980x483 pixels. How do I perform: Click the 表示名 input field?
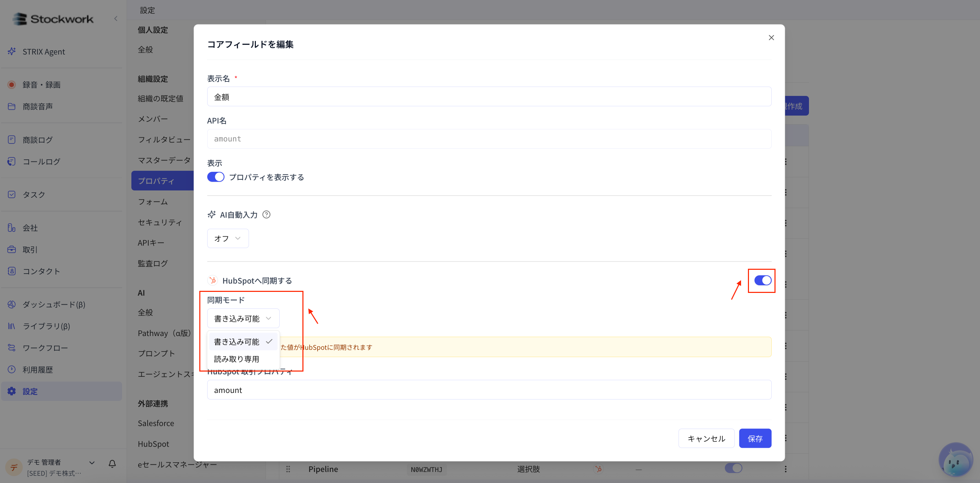[489, 97]
